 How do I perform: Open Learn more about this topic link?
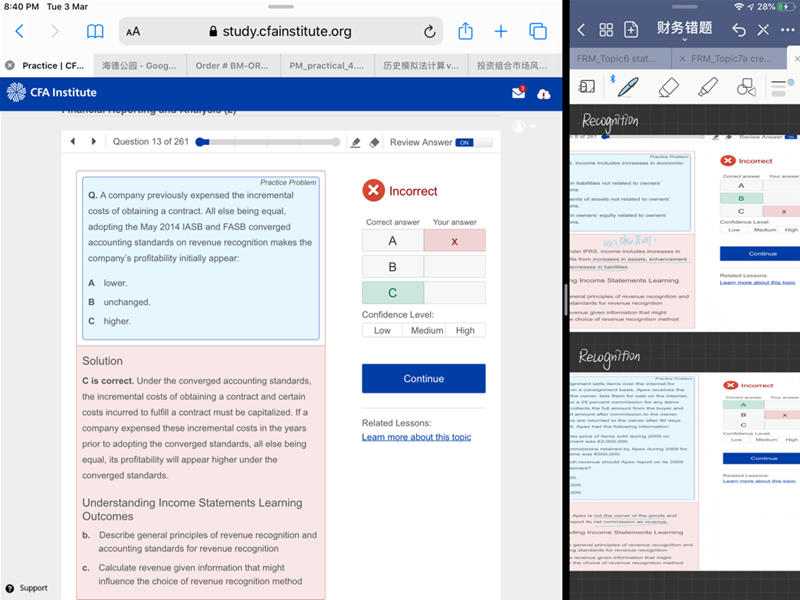(416, 437)
